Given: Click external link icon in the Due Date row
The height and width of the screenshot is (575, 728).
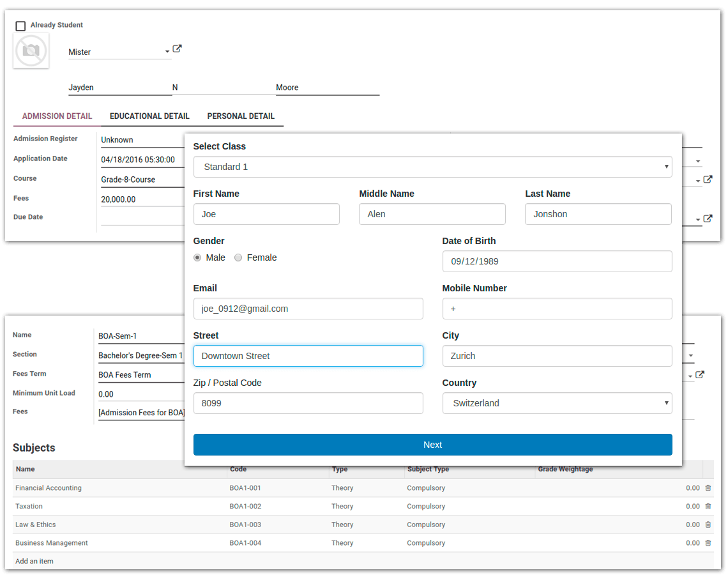Looking at the screenshot, I should (x=709, y=218).
